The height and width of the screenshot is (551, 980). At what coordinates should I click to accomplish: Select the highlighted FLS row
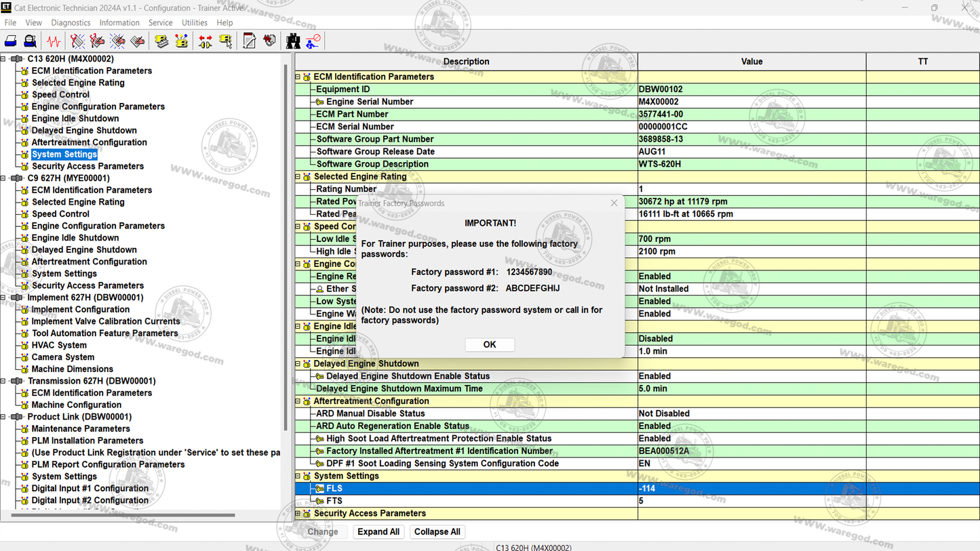pos(638,489)
